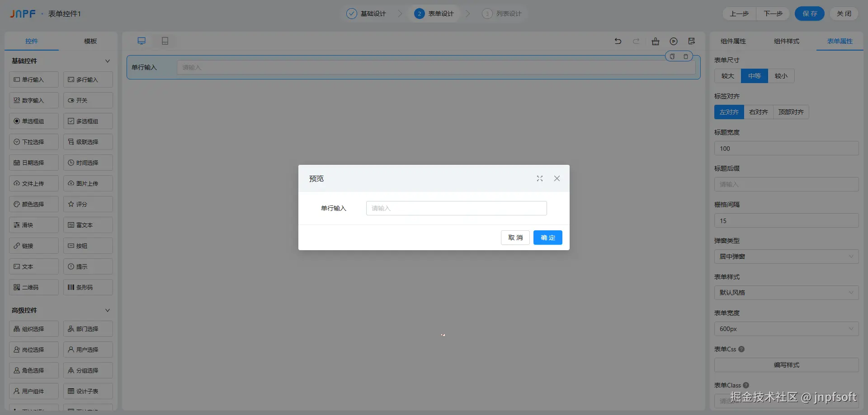
Task: Switch to the 控件 tab
Action: [x=32, y=41]
